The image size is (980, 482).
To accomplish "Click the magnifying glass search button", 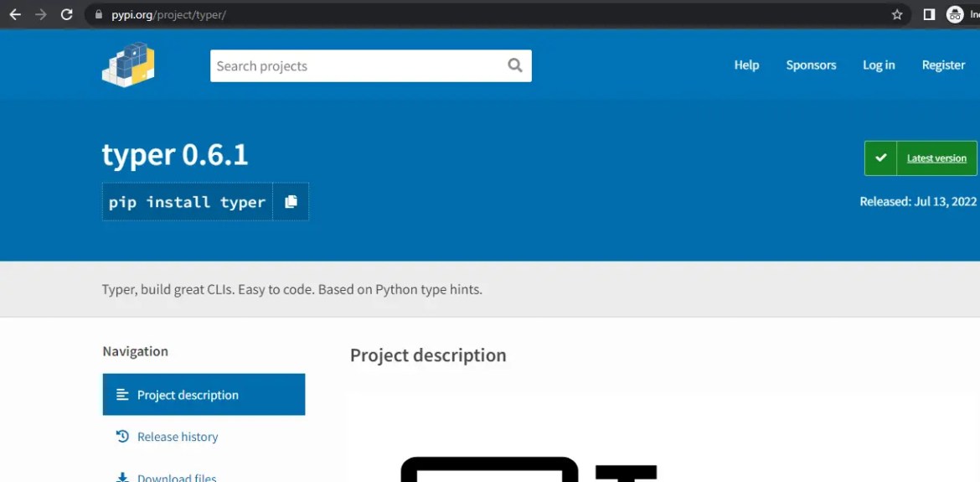I will coord(515,65).
